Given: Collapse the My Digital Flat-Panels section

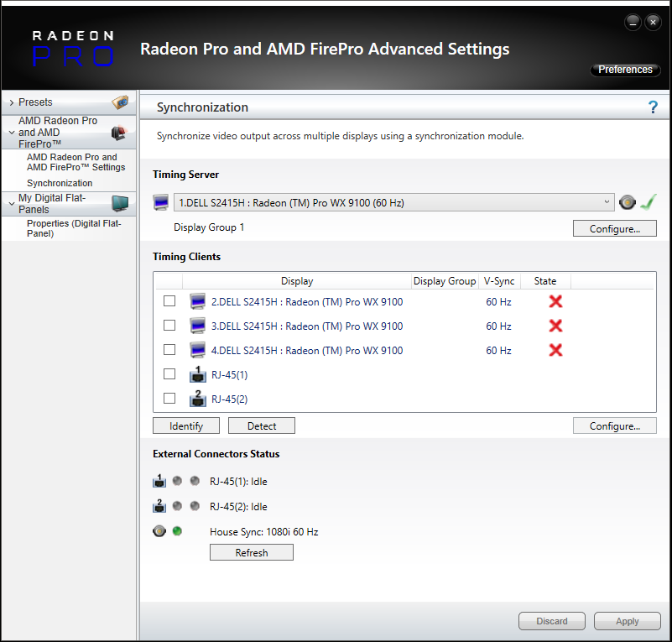Looking at the screenshot, I should [11, 199].
